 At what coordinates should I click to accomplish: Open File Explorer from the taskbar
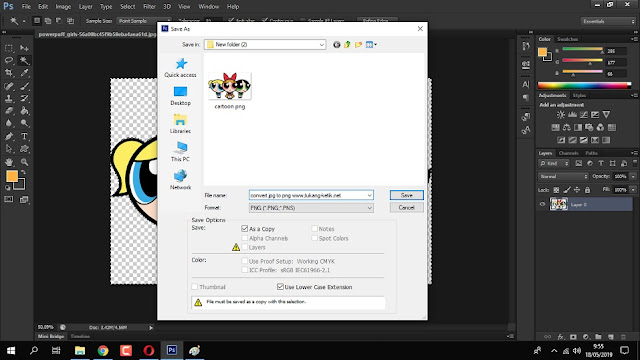[80, 351]
